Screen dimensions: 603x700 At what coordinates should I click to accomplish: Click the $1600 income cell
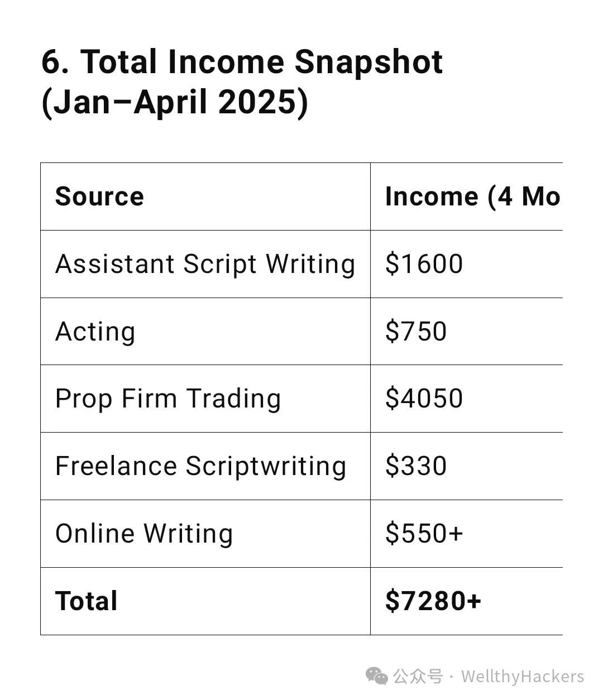(x=467, y=264)
